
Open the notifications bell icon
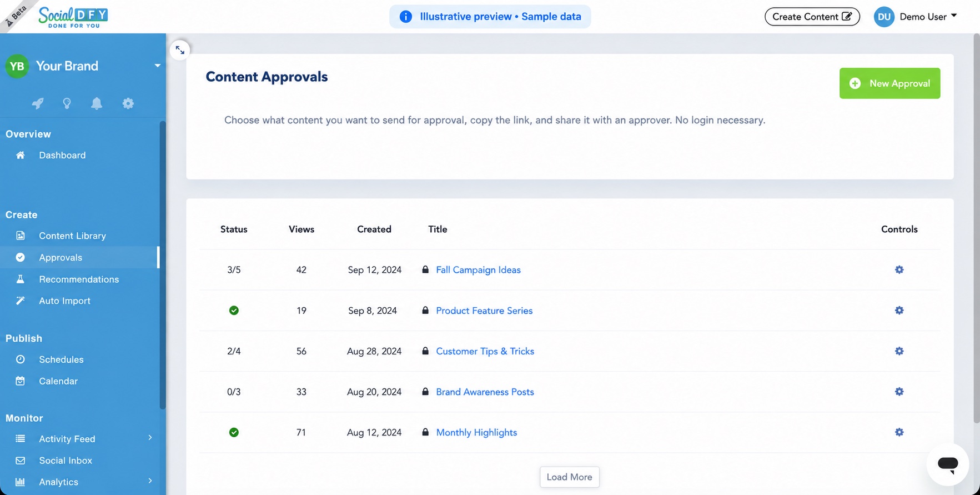(97, 103)
